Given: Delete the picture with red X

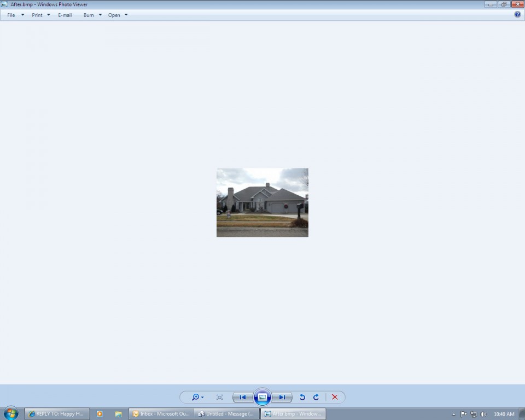Looking at the screenshot, I should 335,397.
